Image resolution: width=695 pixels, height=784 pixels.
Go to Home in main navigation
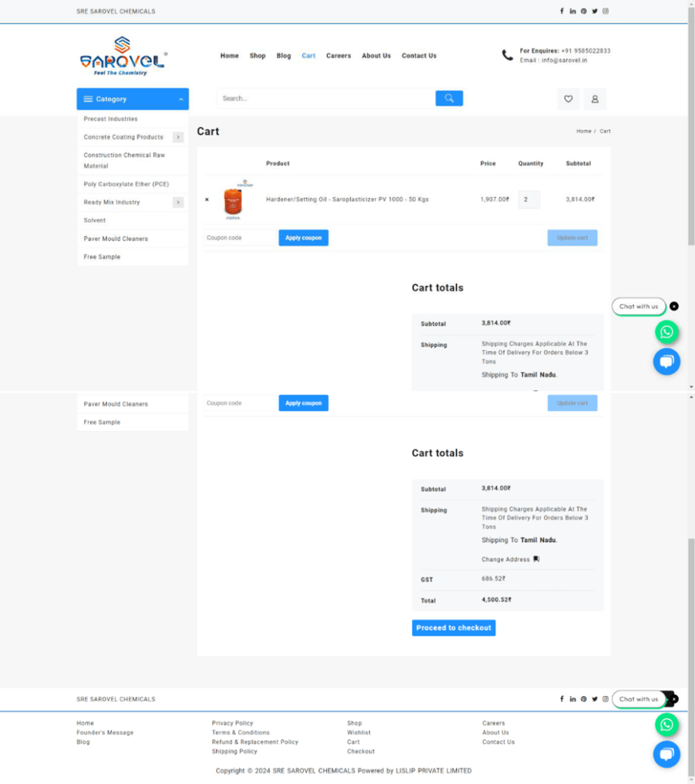230,55
